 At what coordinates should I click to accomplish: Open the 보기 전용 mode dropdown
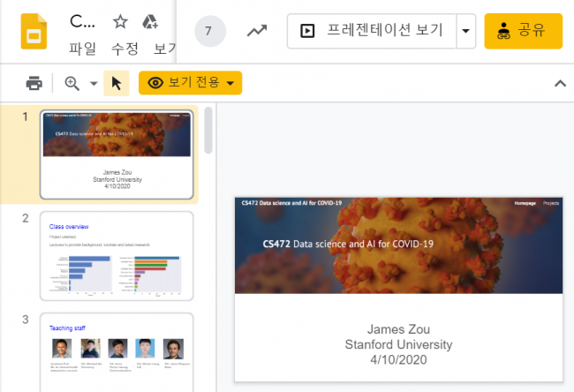point(191,83)
